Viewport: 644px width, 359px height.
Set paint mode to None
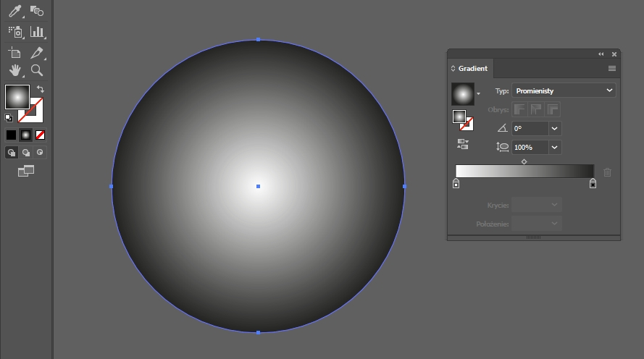coord(41,135)
